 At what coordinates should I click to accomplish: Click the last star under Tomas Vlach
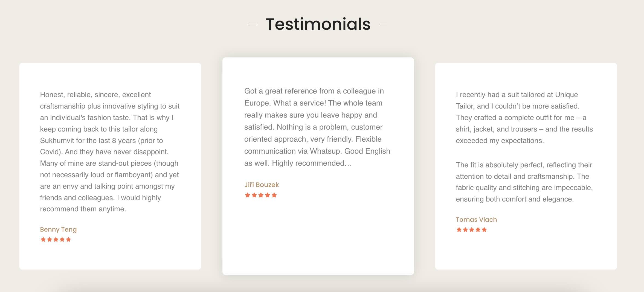[x=485, y=230]
